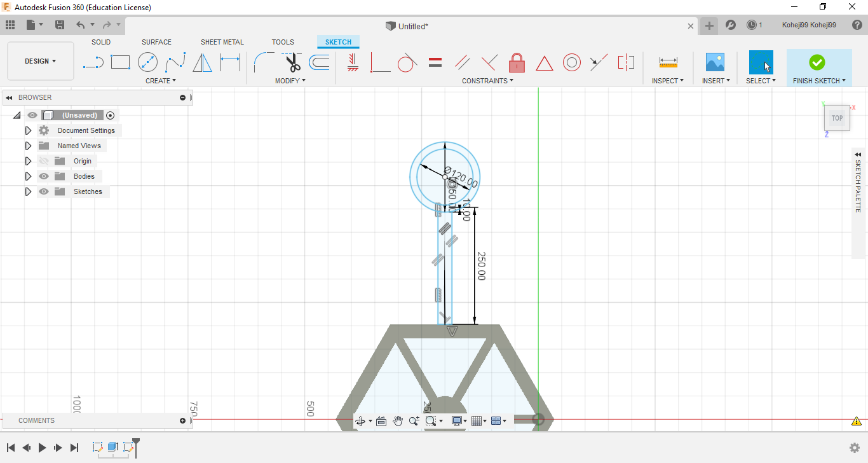
Task: Hide the Bodies folder
Action: (44, 176)
